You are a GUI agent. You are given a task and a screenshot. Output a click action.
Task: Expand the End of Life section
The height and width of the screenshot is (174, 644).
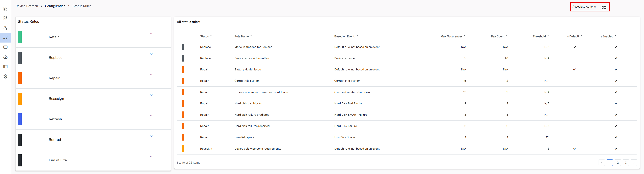pos(151,157)
